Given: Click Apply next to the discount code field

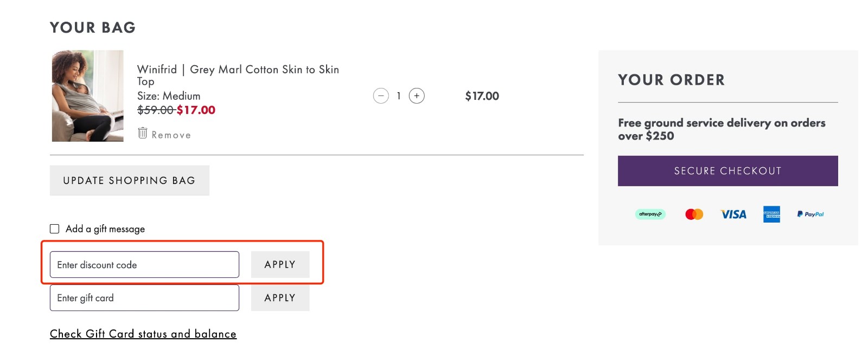Looking at the screenshot, I should pyautogui.click(x=280, y=264).
